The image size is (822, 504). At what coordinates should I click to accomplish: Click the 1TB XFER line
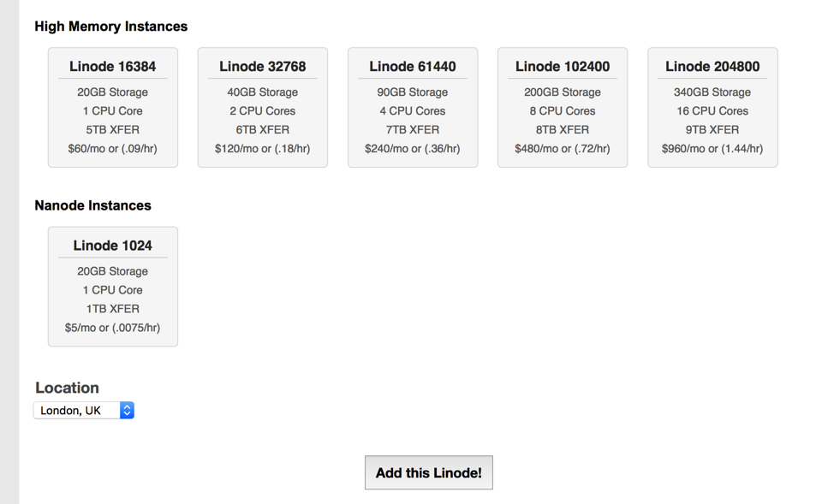112,309
